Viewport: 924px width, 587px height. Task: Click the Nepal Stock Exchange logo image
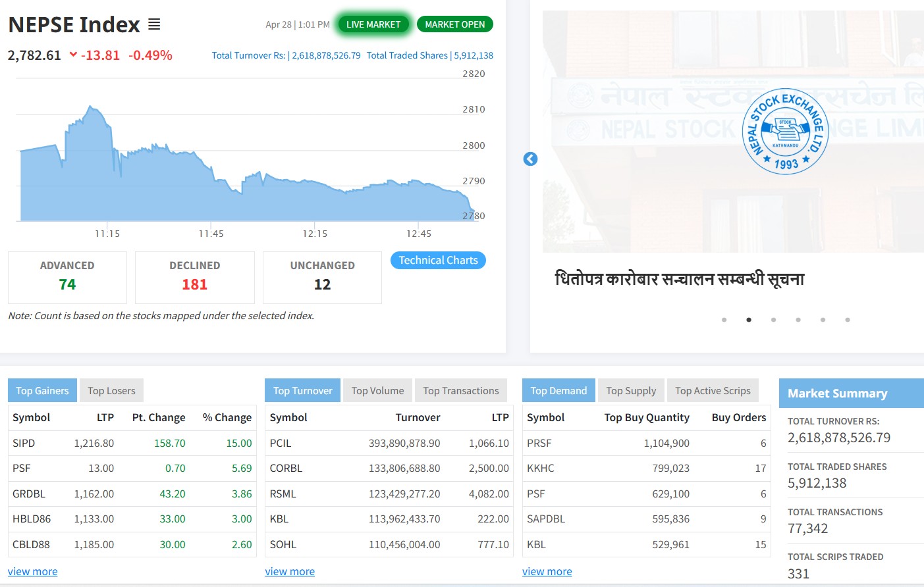coord(785,131)
